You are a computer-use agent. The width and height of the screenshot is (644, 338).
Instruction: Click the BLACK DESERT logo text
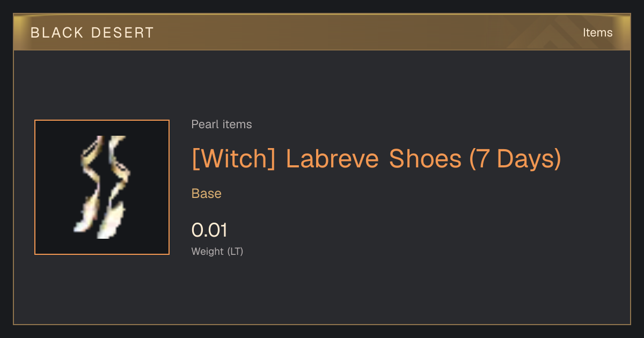(92, 33)
